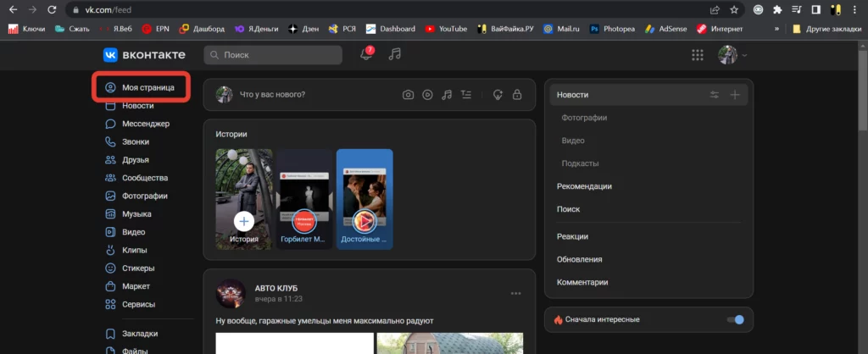Select Подкасты filter in right panel
Screen dimensions: 868x354
click(x=580, y=163)
